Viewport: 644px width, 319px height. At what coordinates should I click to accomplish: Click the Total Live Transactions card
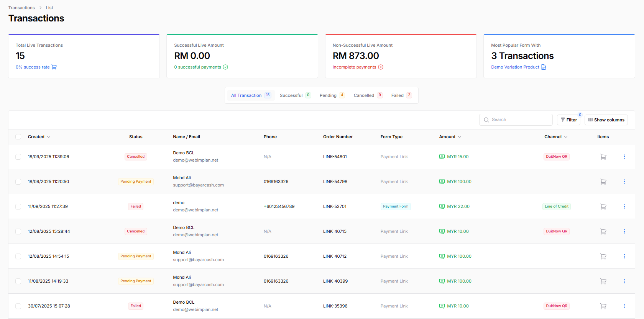84,56
